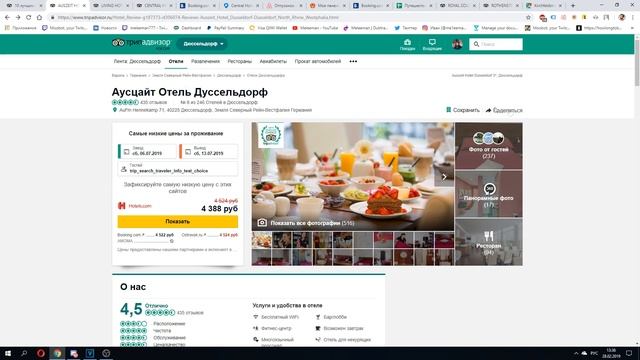640x360 pixels.
Task: Open the Гости guests selector
Action: pos(178,168)
